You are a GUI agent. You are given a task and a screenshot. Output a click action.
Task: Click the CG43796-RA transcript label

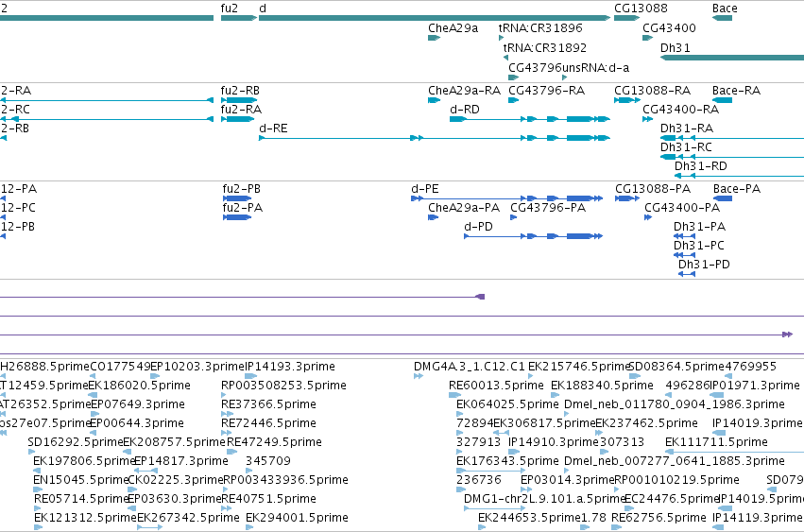point(547,91)
